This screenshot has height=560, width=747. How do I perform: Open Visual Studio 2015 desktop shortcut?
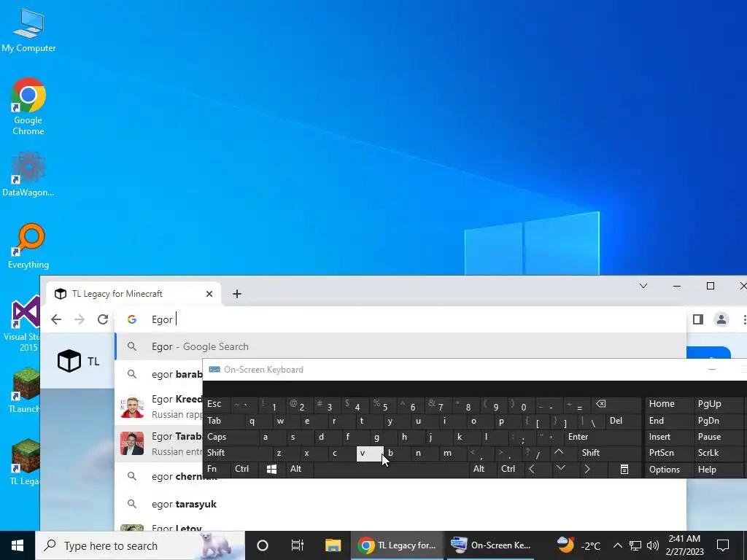coord(21,324)
